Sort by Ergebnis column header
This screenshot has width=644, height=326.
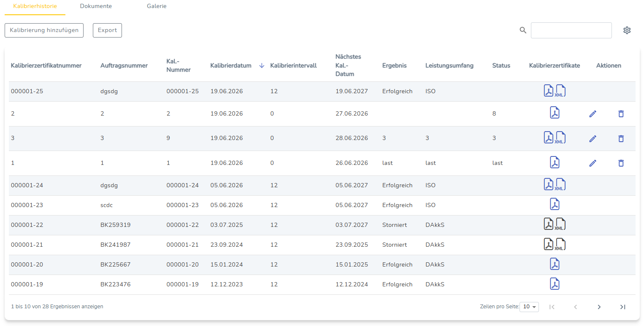click(395, 65)
